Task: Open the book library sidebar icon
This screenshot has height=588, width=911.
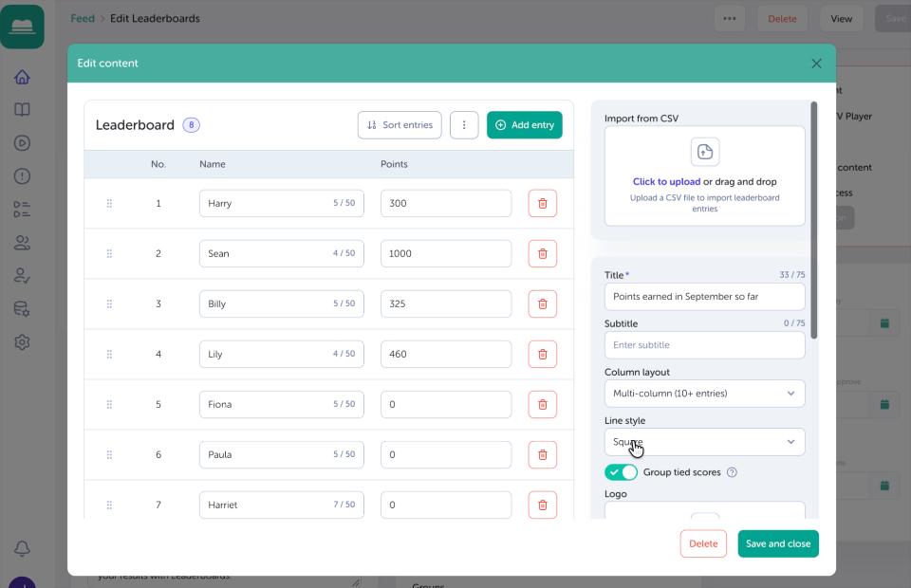Action: [22, 110]
